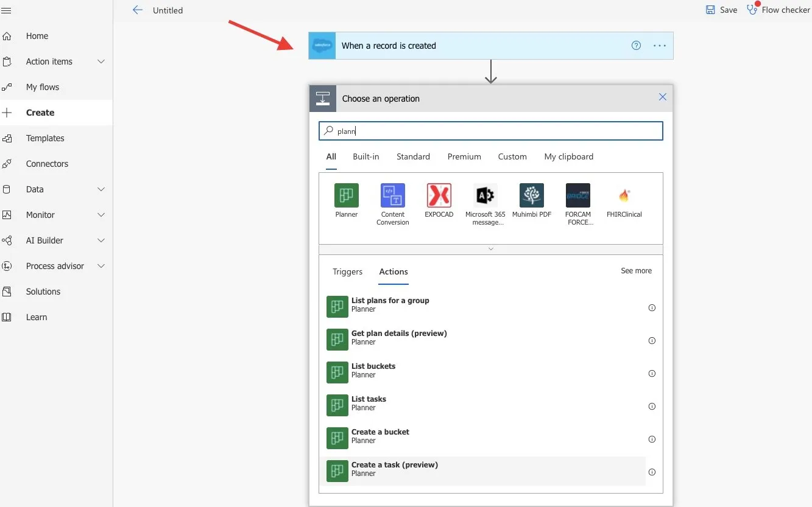
Task: Close the Choose an operation panel
Action: [663, 97]
